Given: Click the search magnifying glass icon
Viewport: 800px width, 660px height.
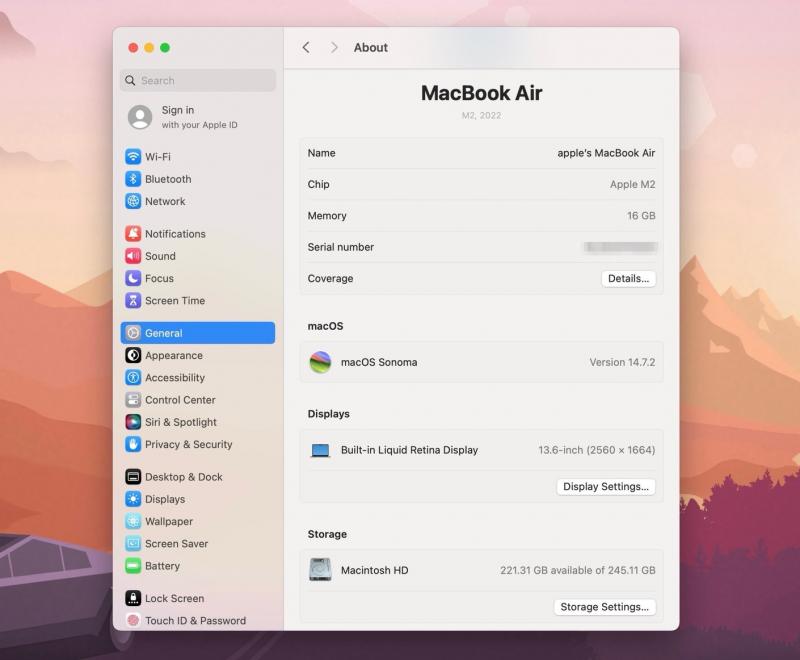Looking at the screenshot, I should [130, 81].
